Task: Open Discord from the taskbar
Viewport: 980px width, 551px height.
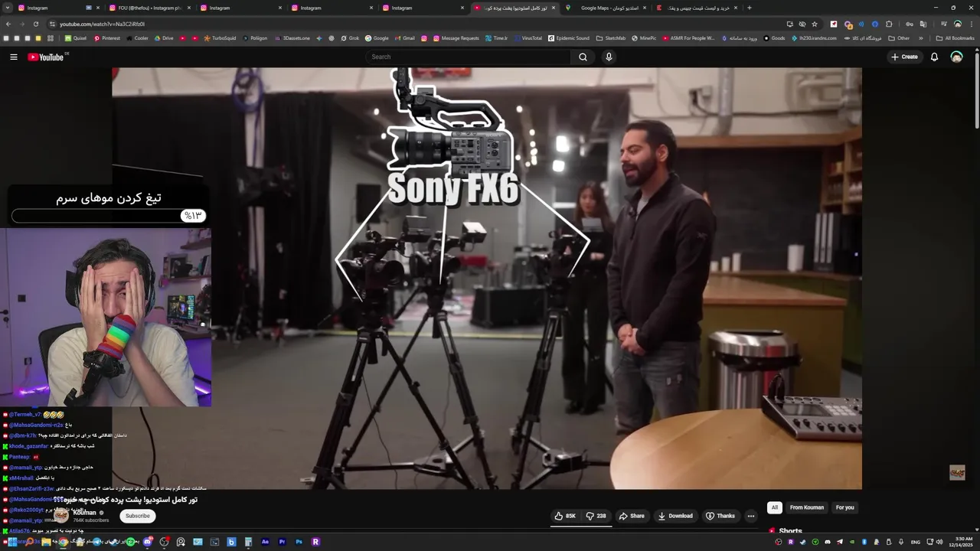Action: [x=147, y=542]
